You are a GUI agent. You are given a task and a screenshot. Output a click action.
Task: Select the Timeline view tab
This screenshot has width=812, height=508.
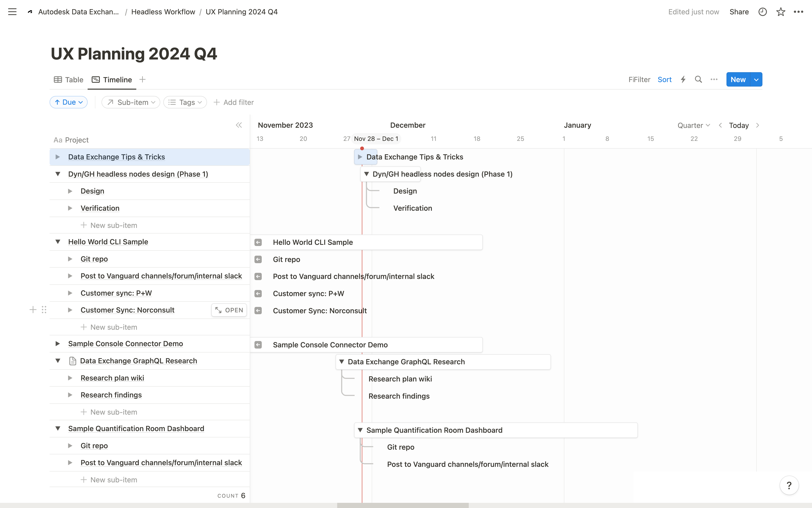click(112, 80)
